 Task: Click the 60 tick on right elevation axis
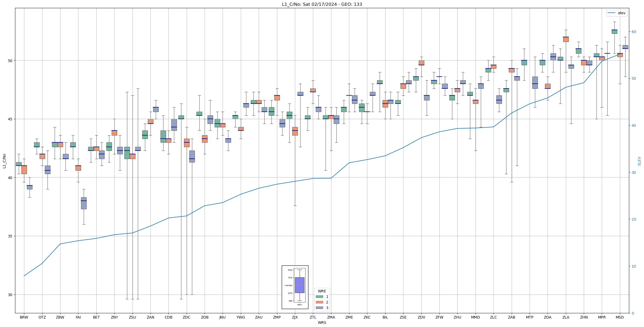[633, 32]
